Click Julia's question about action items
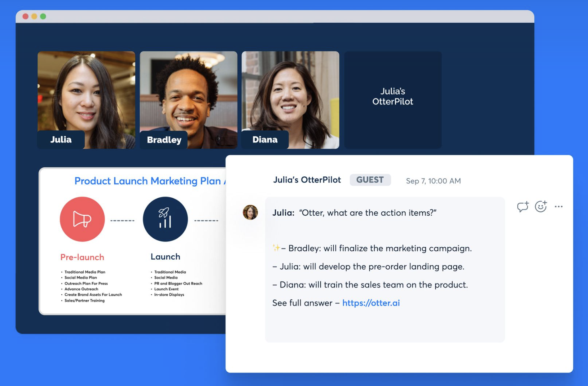 tap(354, 213)
